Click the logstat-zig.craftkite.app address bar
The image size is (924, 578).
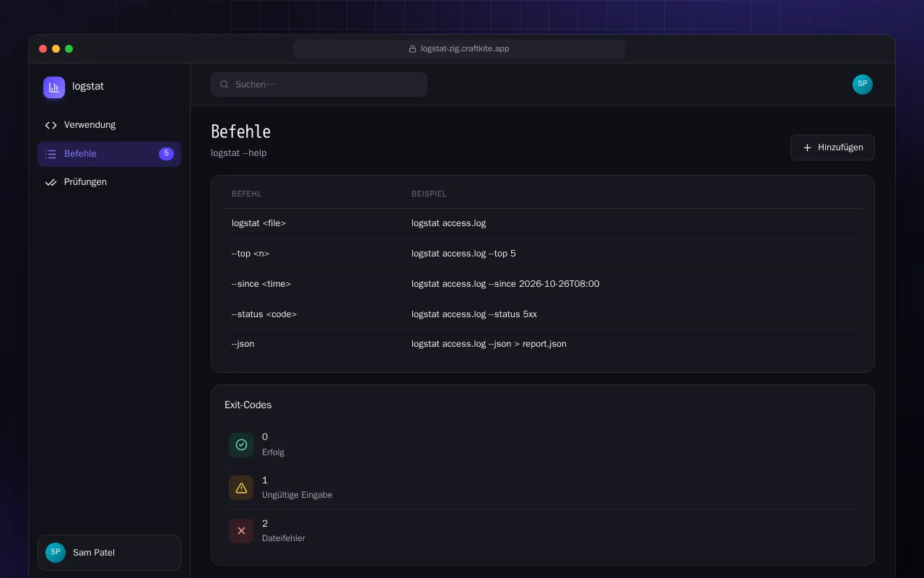pos(459,49)
